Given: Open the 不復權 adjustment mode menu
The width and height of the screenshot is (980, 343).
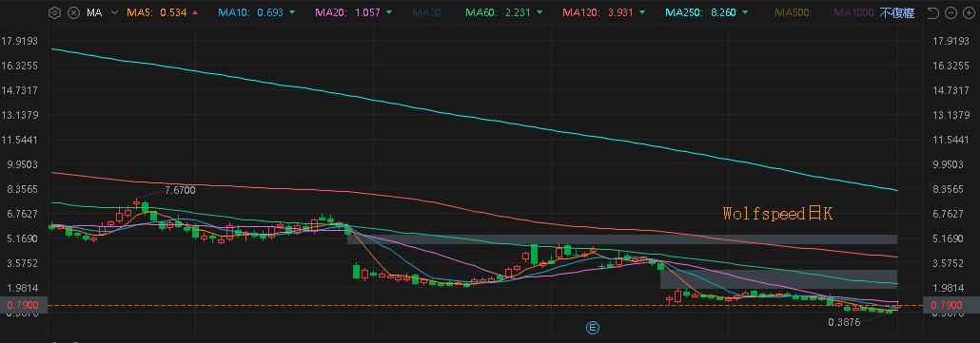Looking at the screenshot, I should point(897,12).
